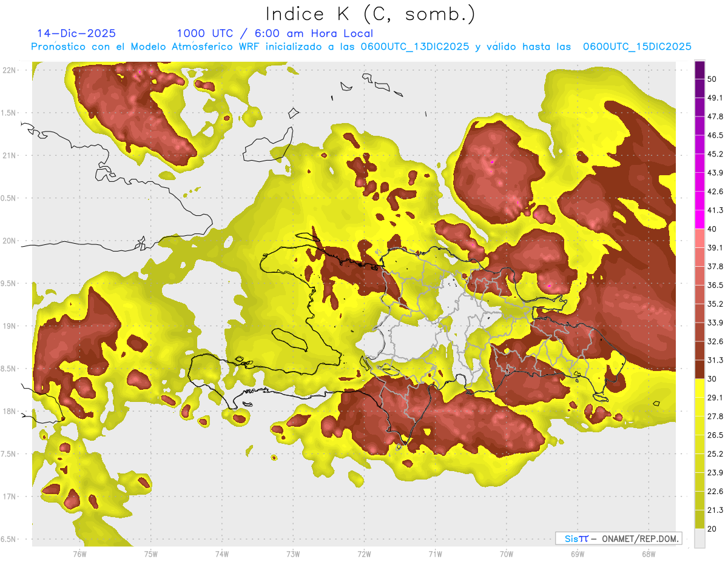Click the '69W' longitude label
This screenshot has width=728, height=562.
tap(578, 554)
